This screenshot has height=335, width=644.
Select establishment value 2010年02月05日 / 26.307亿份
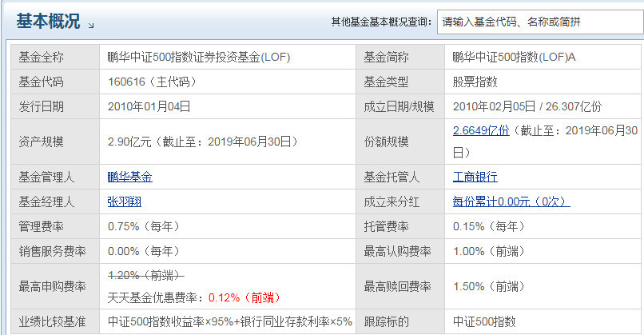(527, 106)
